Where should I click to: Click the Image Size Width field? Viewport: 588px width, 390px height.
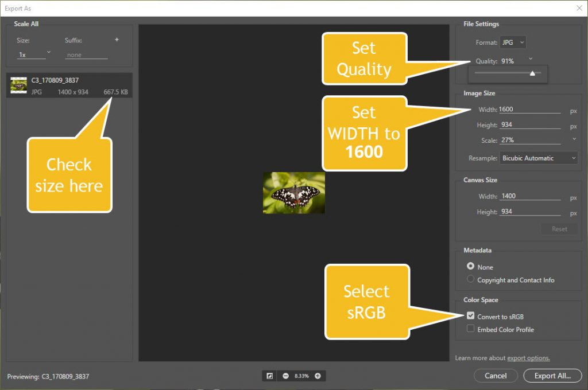(529, 110)
